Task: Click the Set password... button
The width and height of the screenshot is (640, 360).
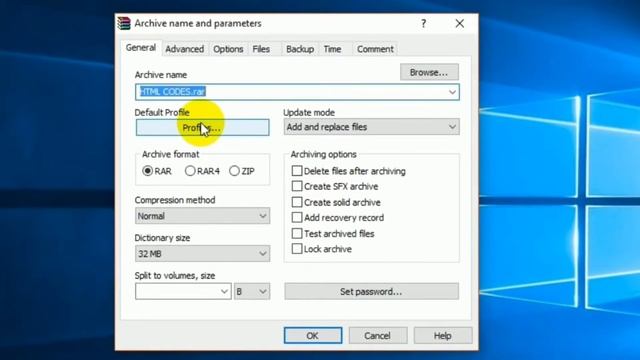Action: 371,291
